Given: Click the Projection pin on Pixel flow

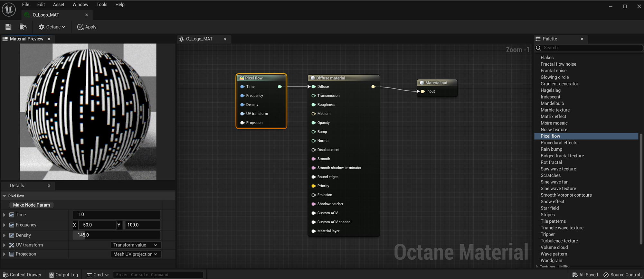Looking at the screenshot, I should click(242, 123).
